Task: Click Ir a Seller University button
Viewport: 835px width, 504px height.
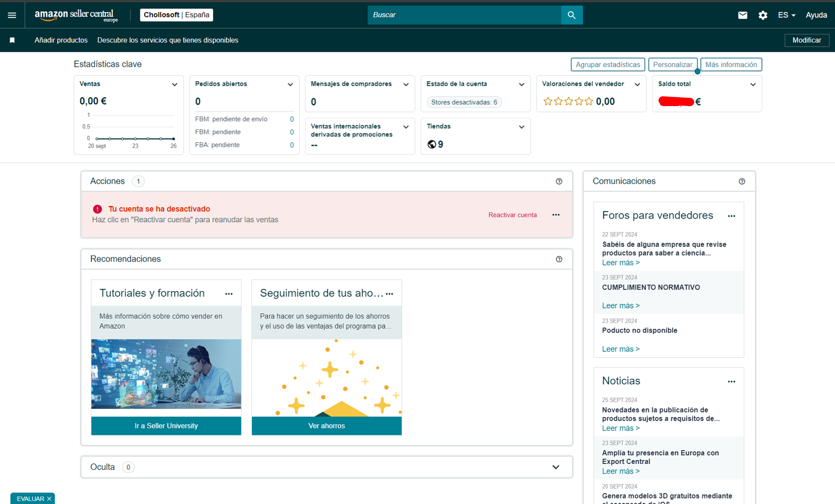Action: pos(166,426)
